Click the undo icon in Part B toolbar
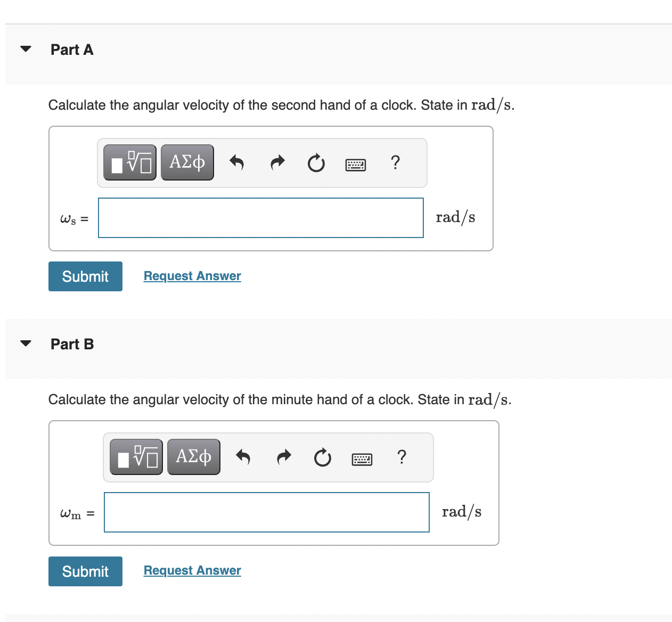The width and height of the screenshot is (672, 622). tap(243, 457)
